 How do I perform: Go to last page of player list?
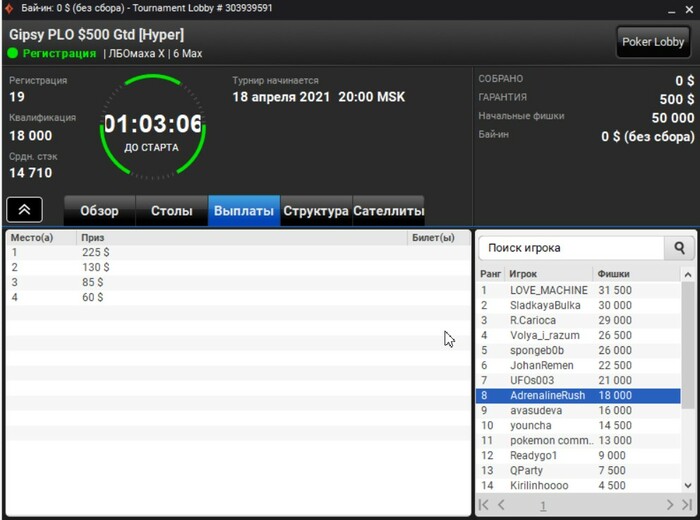pos(687,505)
